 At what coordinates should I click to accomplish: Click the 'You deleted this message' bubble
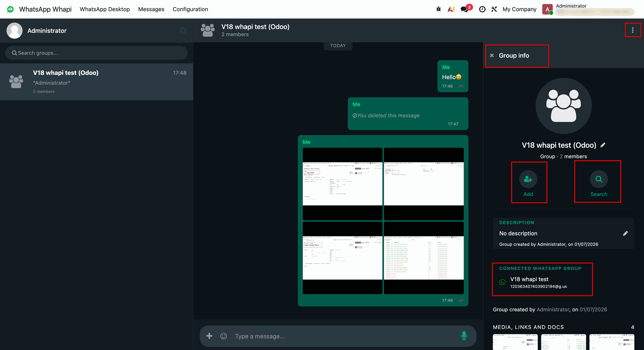point(408,114)
